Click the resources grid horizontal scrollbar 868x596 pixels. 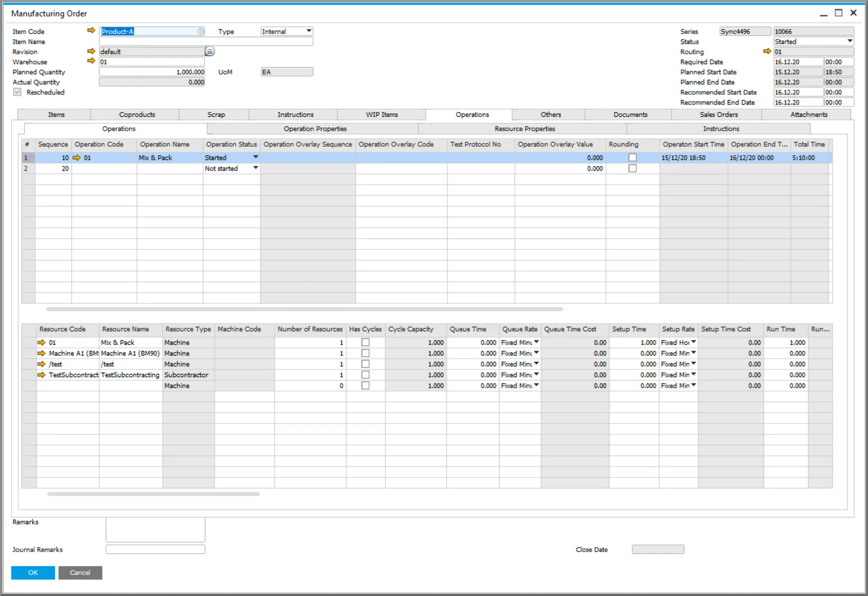pos(154,494)
